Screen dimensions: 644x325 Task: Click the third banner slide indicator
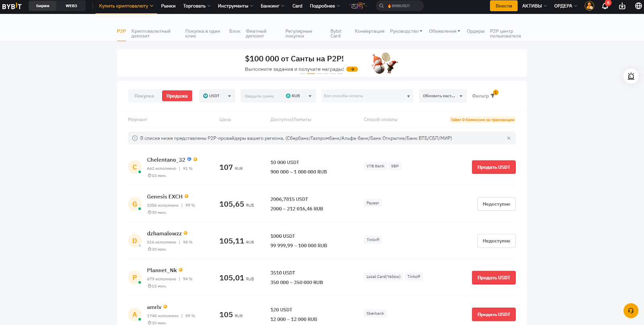click(x=319, y=73)
